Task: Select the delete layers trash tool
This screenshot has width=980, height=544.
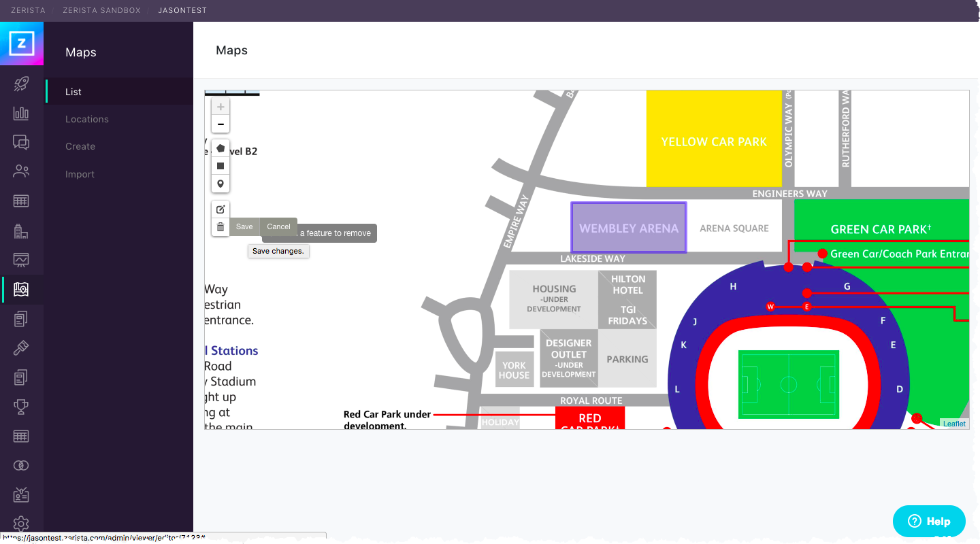Action: click(220, 227)
